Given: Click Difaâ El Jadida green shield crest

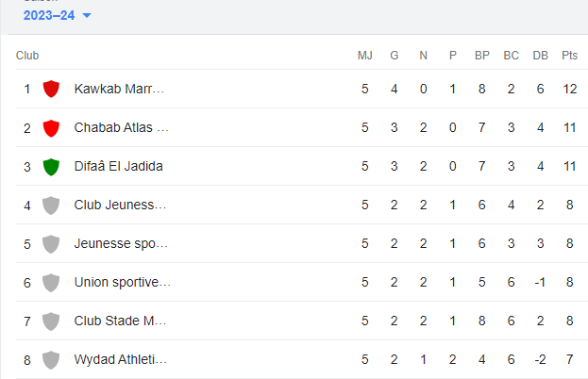Looking at the screenshot, I should (x=52, y=166).
